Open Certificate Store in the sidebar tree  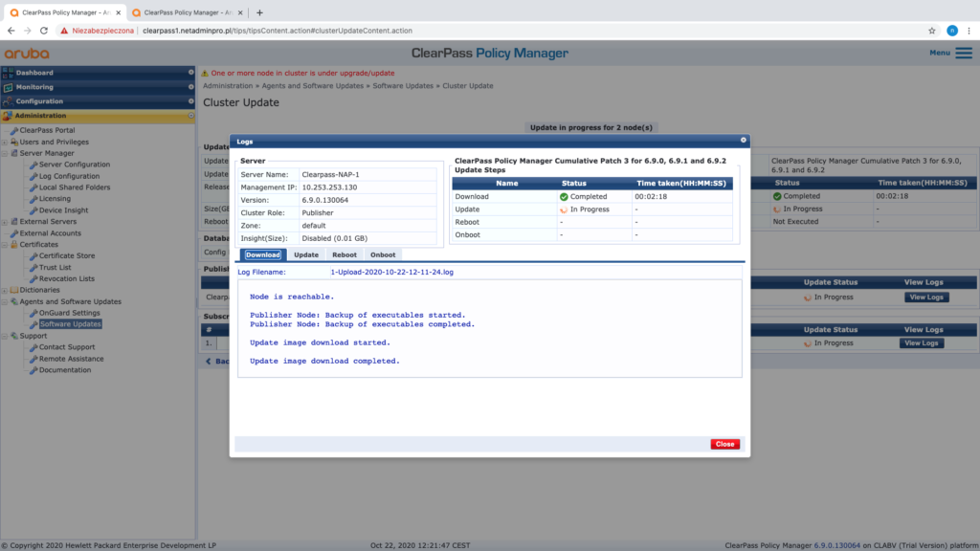coord(66,255)
